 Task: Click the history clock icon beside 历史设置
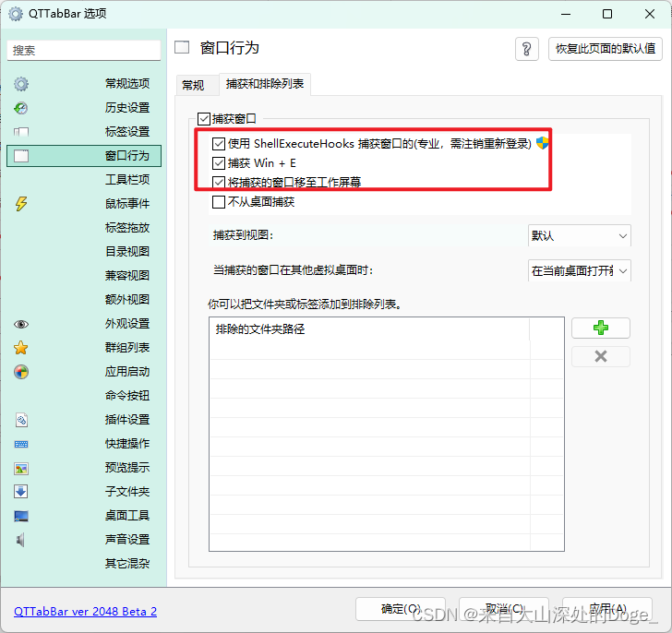click(x=21, y=108)
